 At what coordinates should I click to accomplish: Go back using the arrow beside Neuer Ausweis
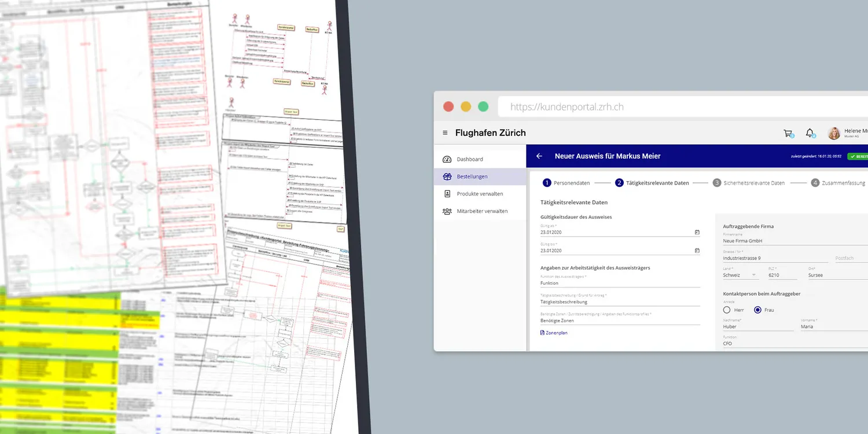click(539, 156)
